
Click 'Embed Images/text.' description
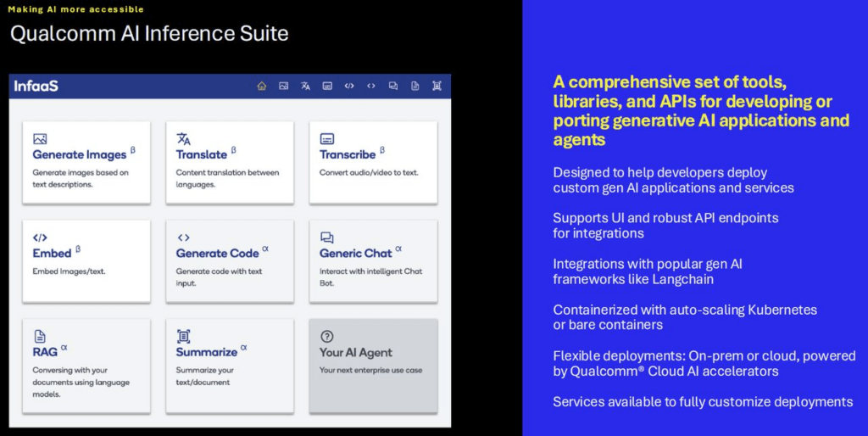click(x=69, y=271)
